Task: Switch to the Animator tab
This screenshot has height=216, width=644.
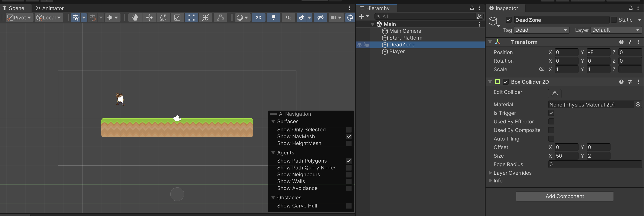Action: [x=50, y=8]
